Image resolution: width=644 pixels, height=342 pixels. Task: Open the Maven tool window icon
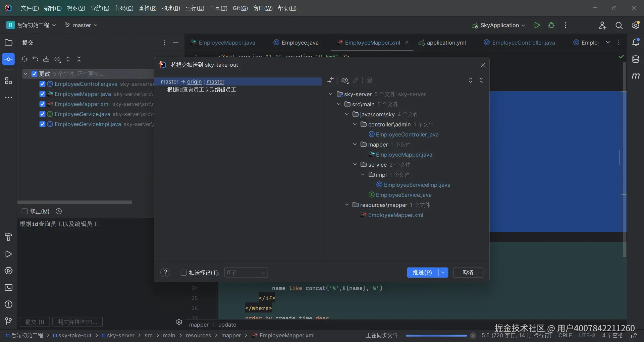click(x=636, y=76)
